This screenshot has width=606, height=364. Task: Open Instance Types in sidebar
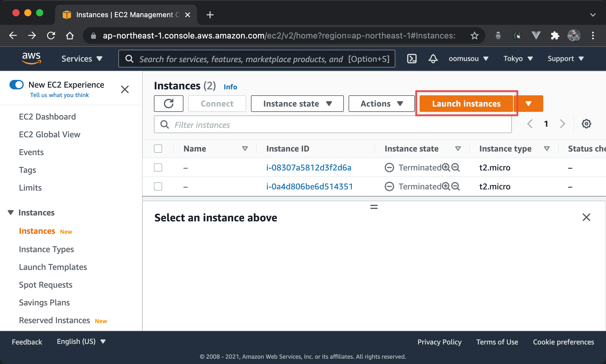click(x=46, y=249)
